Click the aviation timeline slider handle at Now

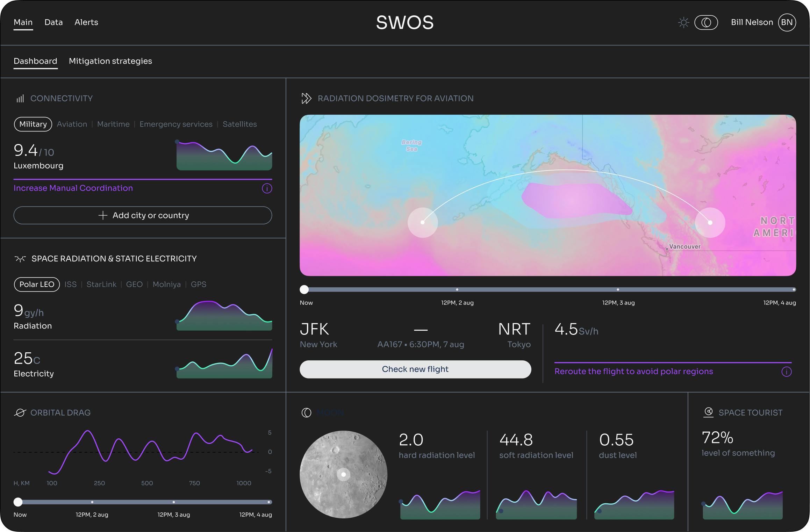(x=304, y=289)
